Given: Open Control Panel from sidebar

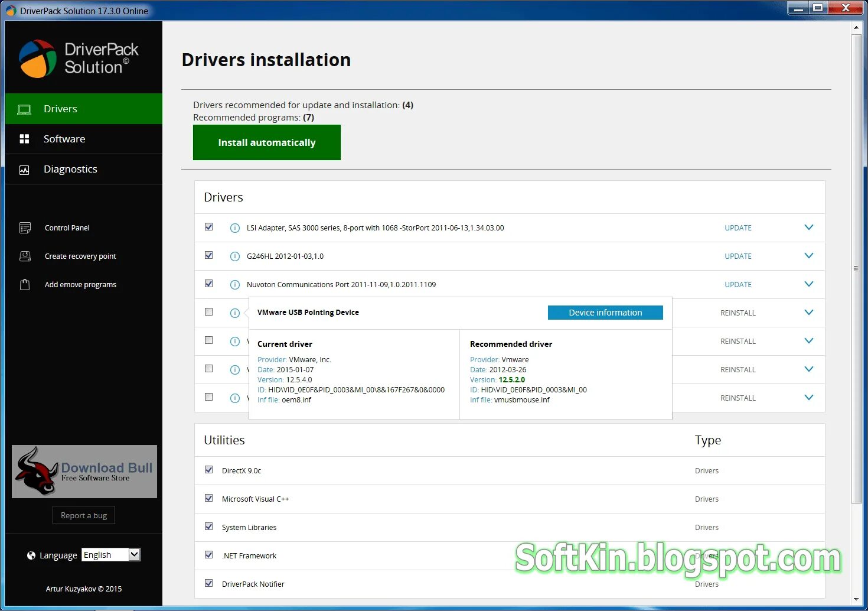Looking at the screenshot, I should tap(67, 228).
